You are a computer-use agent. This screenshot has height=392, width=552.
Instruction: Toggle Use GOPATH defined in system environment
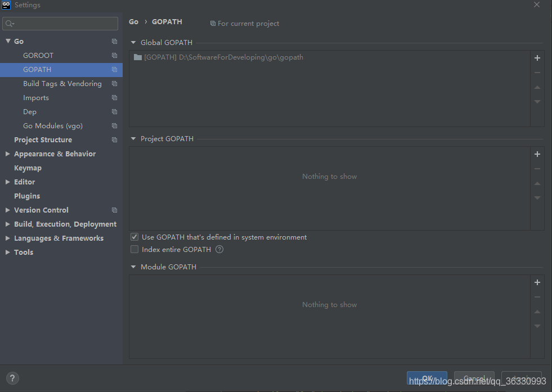tap(134, 237)
